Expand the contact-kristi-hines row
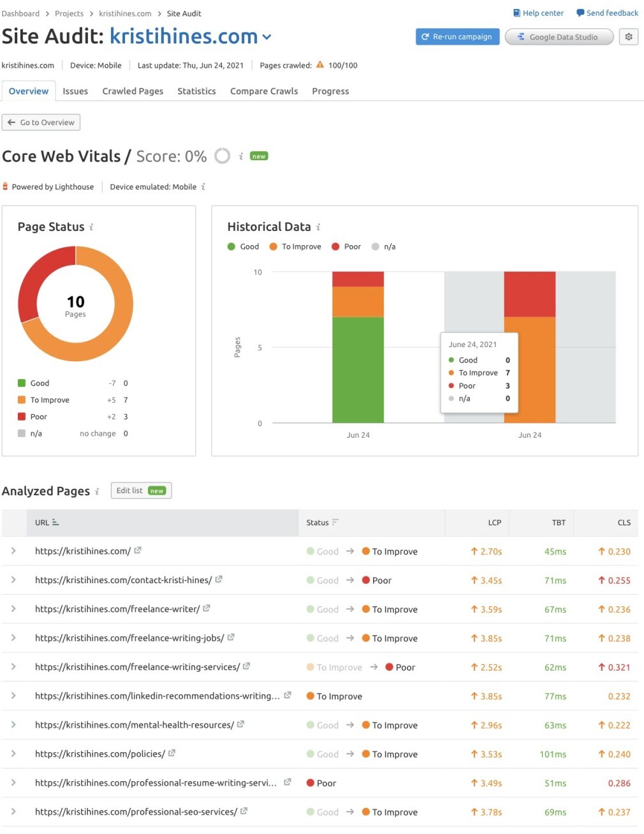 click(13, 579)
